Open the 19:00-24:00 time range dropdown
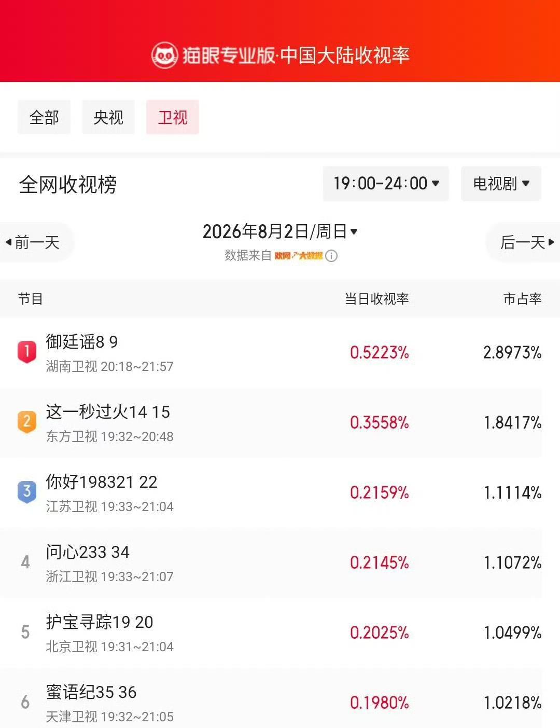This screenshot has height=728, width=560. [x=386, y=184]
